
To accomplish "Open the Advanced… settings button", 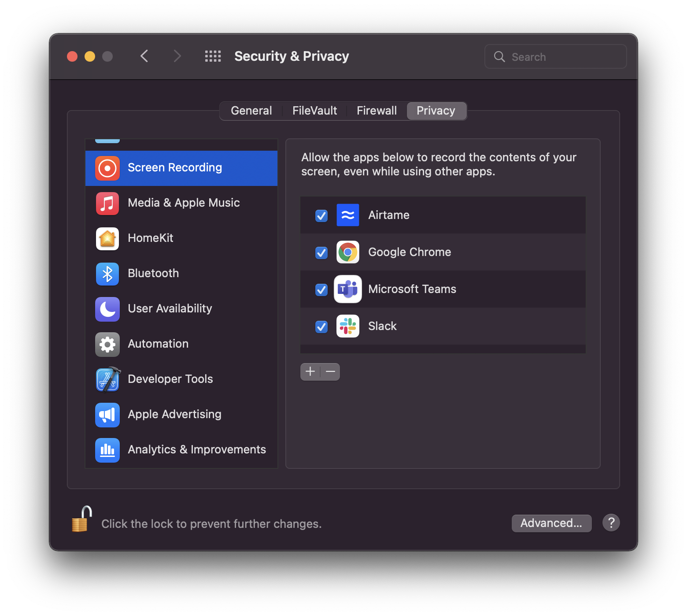I will 551,523.
